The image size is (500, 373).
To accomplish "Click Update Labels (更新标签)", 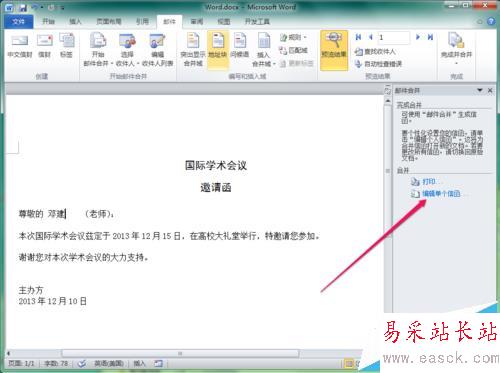I will pyautogui.click(x=296, y=63).
